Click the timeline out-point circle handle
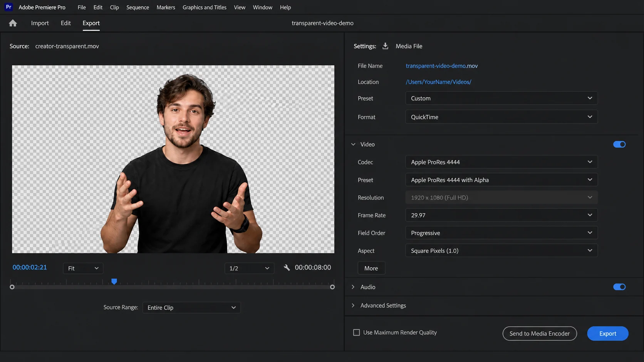Image resolution: width=644 pixels, height=362 pixels. 332,287
